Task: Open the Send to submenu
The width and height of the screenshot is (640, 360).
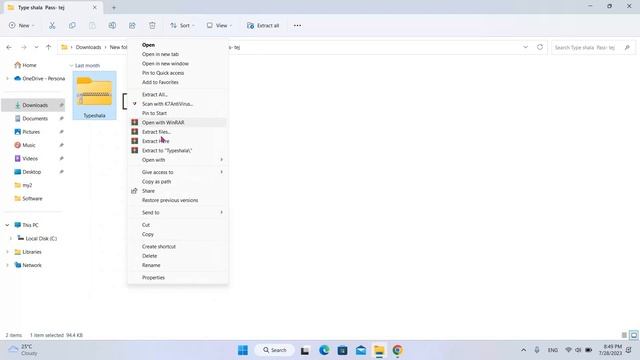Action: (178, 213)
